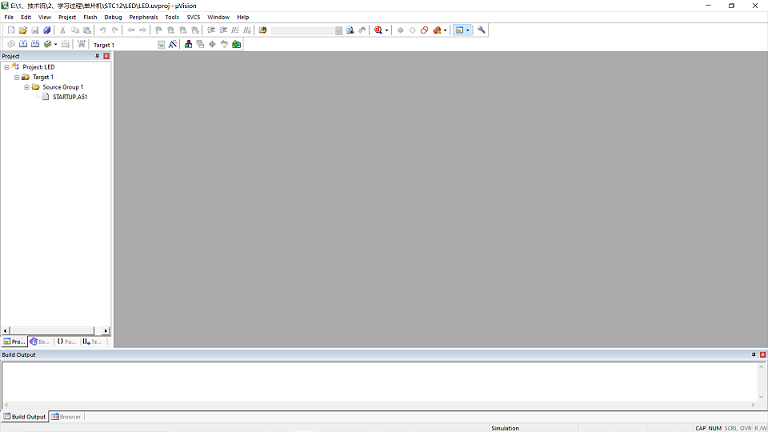Open the SVCS menu
The image size is (768, 432).
pyautogui.click(x=193, y=17)
